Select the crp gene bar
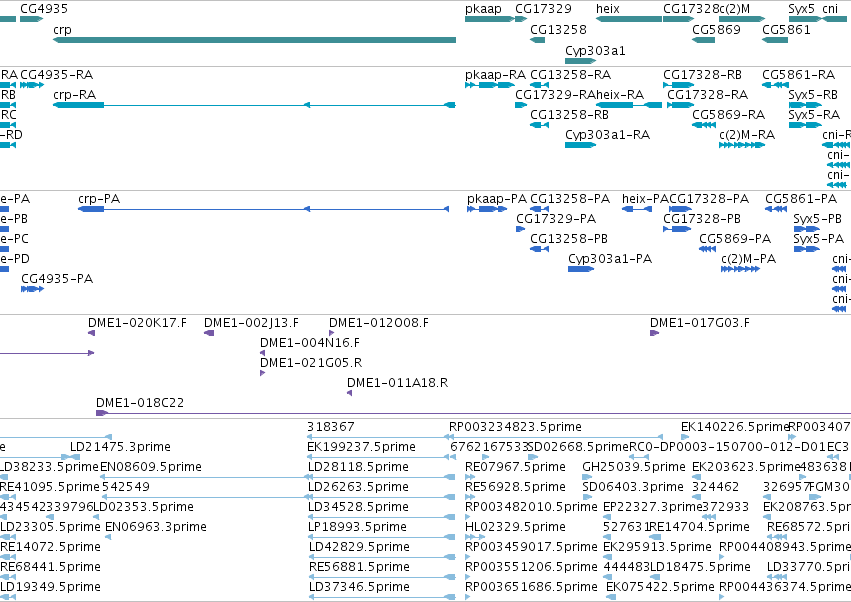This screenshot has height=602, width=851. pyautogui.click(x=254, y=40)
